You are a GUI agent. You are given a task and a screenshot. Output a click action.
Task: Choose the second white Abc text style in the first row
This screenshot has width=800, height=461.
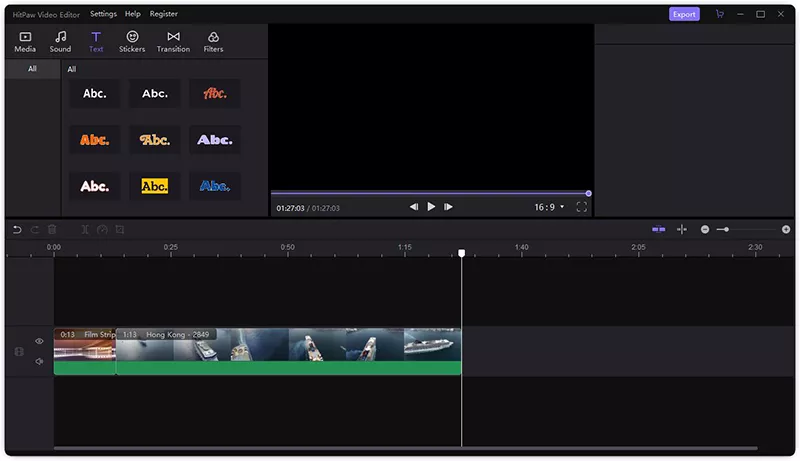tap(155, 93)
